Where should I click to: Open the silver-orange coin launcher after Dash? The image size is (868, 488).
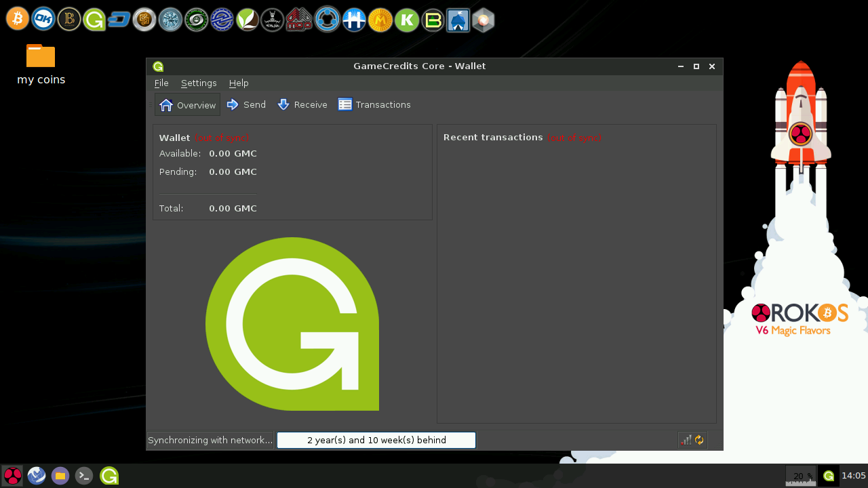click(x=144, y=20)
